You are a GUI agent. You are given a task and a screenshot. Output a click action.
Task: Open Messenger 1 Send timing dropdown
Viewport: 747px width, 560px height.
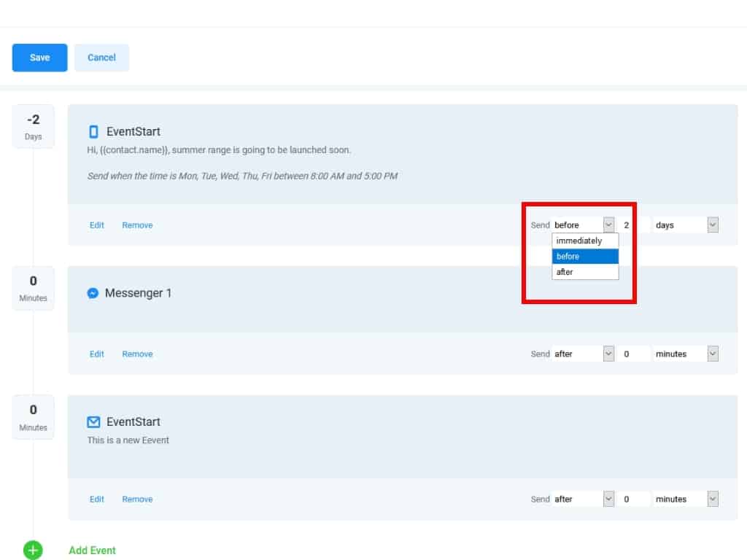coord(583,354)
